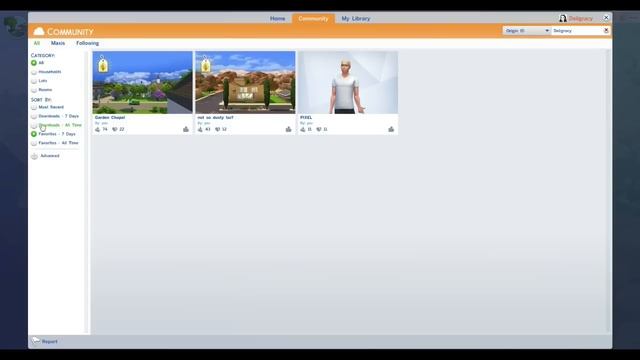Open the Garden Chapel thumbnail

[142, 82]
